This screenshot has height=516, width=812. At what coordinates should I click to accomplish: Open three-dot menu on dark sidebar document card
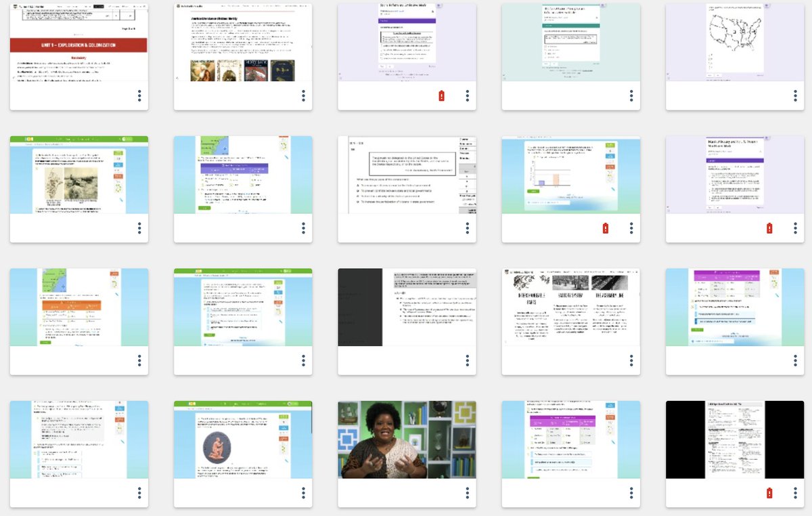coord(468,360)
